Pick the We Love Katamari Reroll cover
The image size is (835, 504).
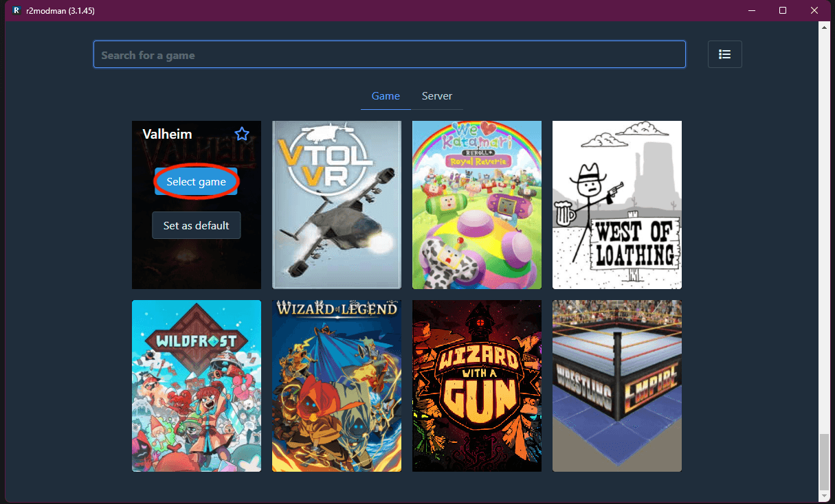pyautogui.click(x=477, y=205)
